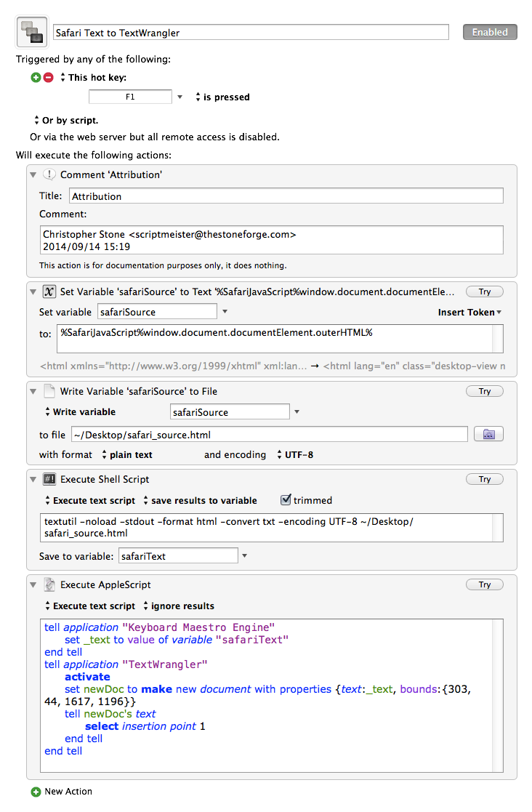Click Try on the Set Variable action

click(x=484, y=292)
